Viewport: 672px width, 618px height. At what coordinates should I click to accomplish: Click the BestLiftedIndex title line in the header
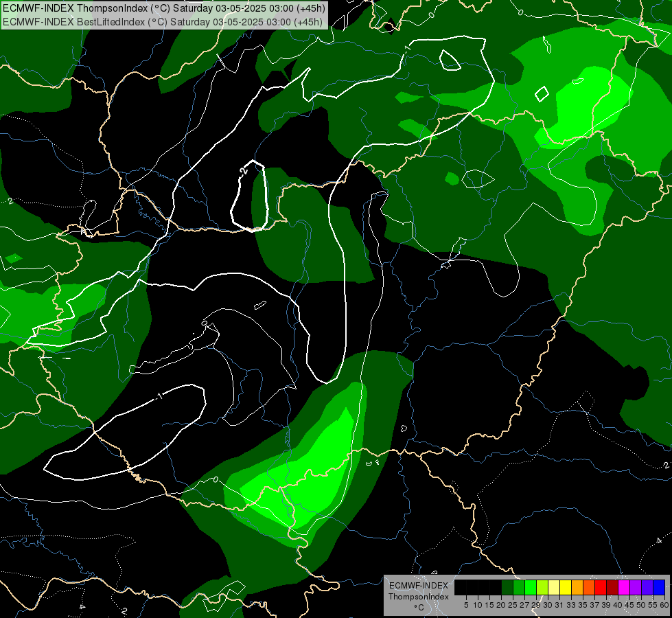click(x=163, y=21)
